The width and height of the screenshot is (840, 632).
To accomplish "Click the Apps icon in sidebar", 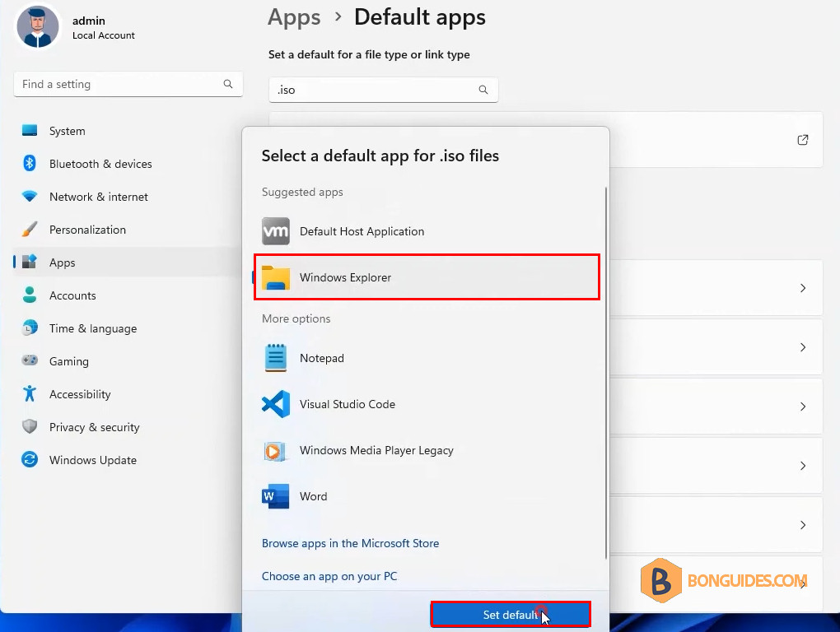I will (x=30, y=263).
